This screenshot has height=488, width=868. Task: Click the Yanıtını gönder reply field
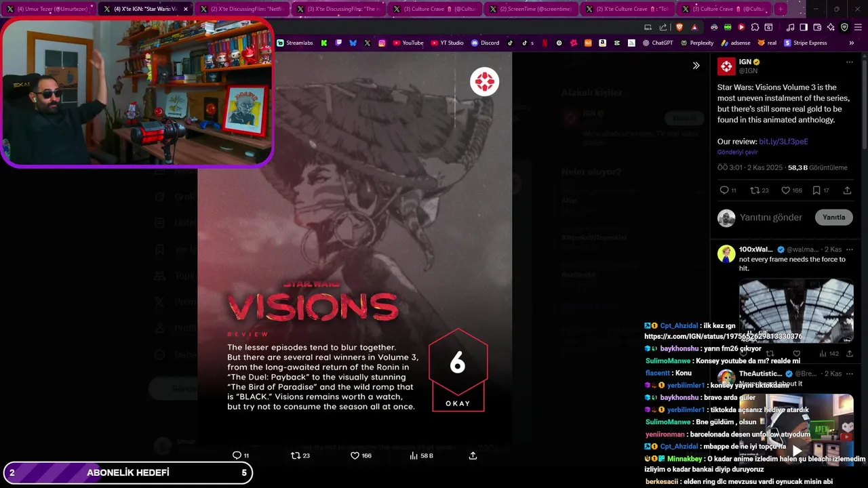click(771, 218)
